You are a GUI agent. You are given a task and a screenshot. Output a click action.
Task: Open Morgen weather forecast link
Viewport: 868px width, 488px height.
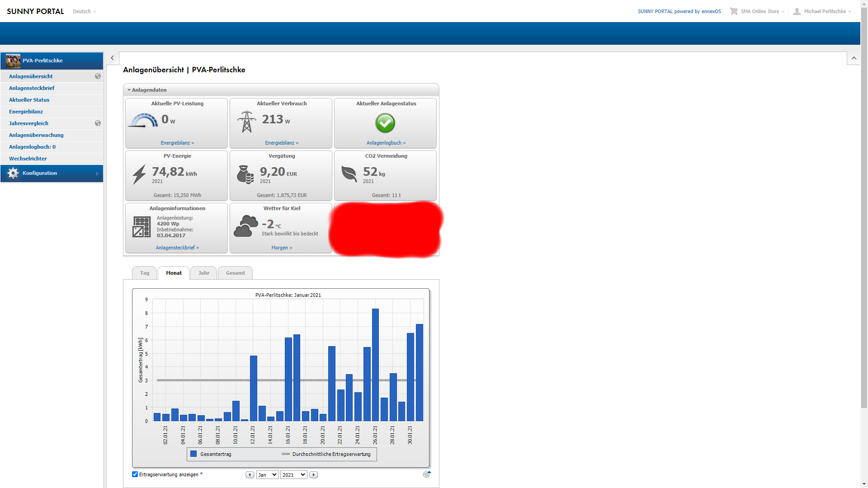281,248
